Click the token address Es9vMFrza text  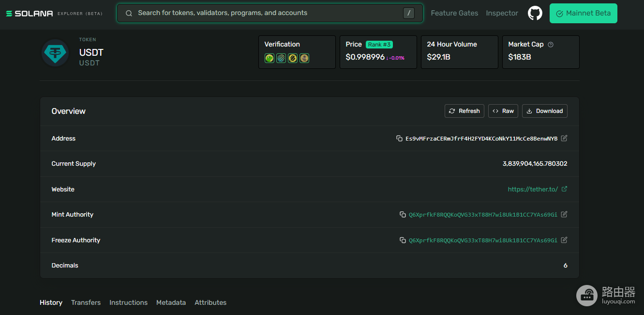coord(481,139)
